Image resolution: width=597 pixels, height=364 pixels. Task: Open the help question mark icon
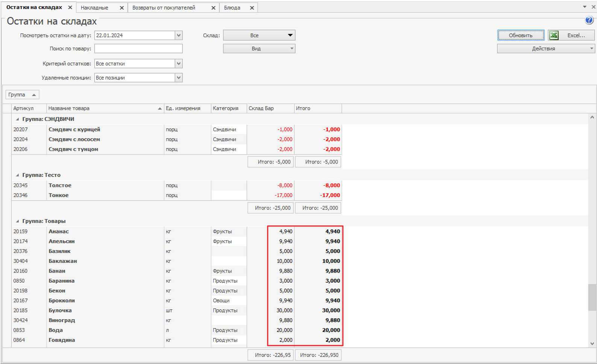tap(589, 20)
